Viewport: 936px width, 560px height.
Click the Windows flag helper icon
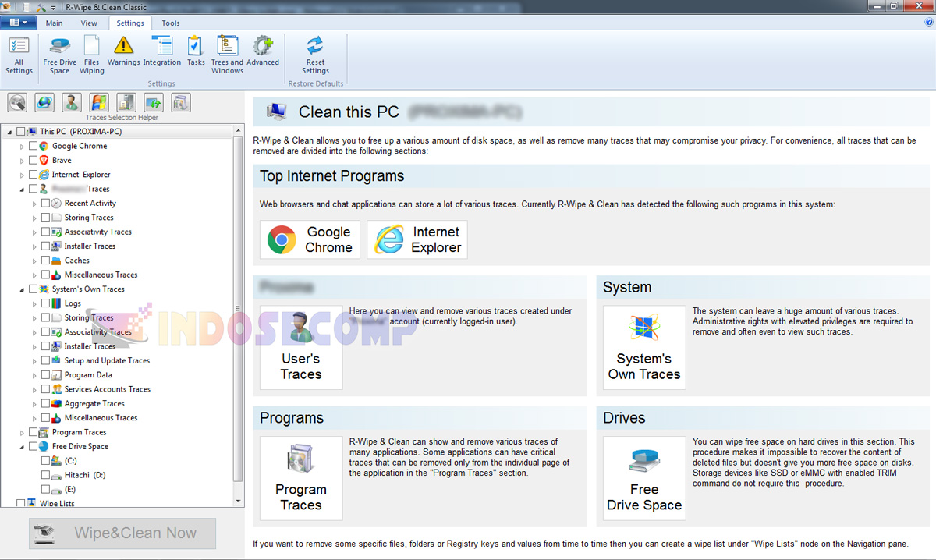point(99,102)
